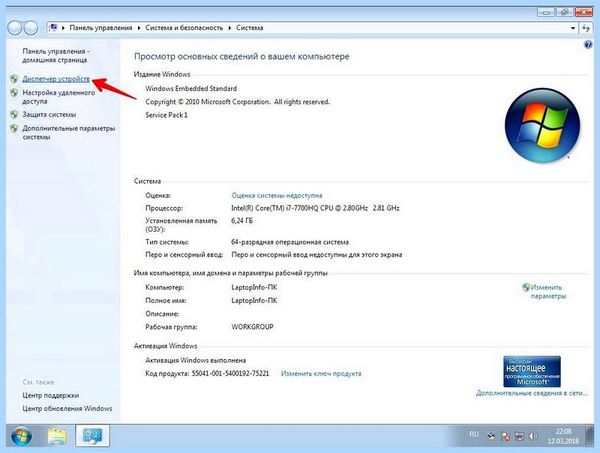Image resolution: width=600 pixels, height=453 pixels.
Task: Click the processor value Intel Core i7-7700HQ
Action: tap(315, 209)
